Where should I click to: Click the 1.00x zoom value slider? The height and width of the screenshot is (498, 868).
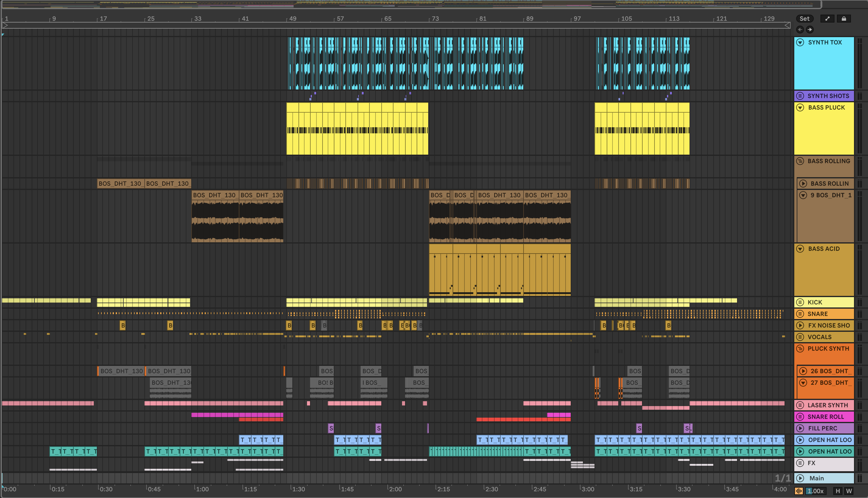click(816, 491)
